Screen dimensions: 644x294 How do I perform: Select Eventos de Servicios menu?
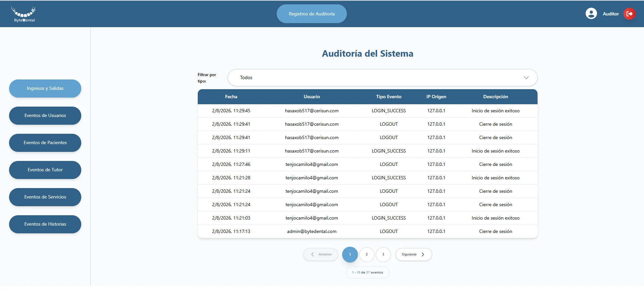click(x=45, y=197)
